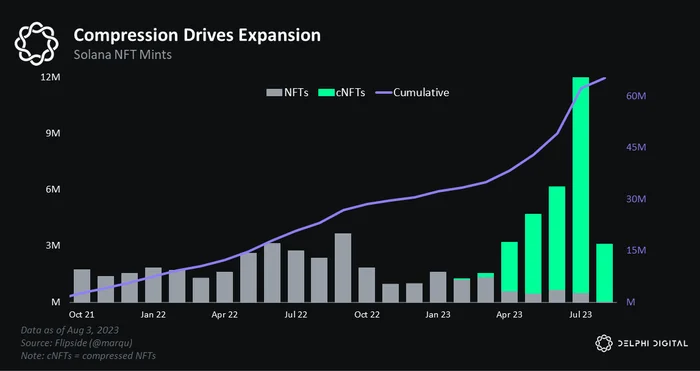
Task: Click the Delphi Digital watermark logo icon
Action: (x=604, y=343)
